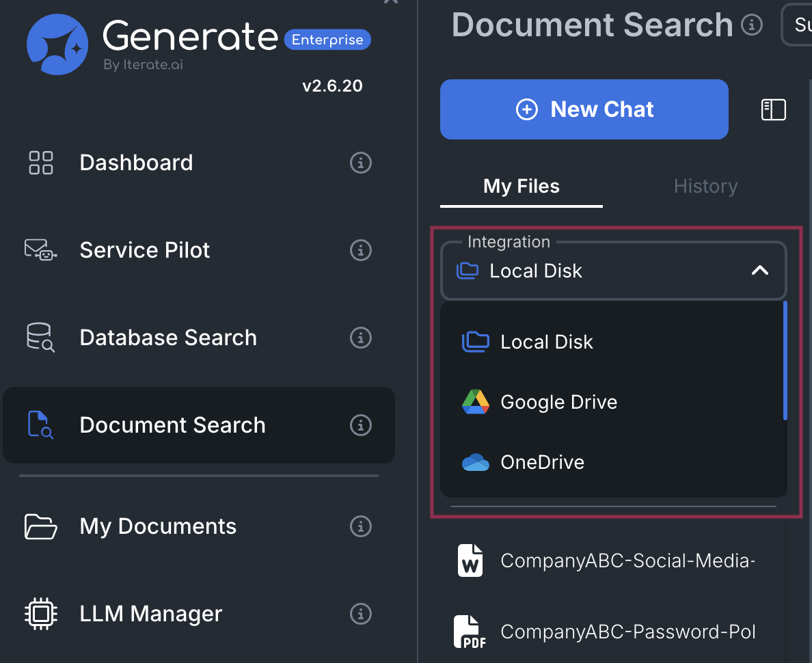Toggle the sidebar panel layout icon

coord(774,109)
